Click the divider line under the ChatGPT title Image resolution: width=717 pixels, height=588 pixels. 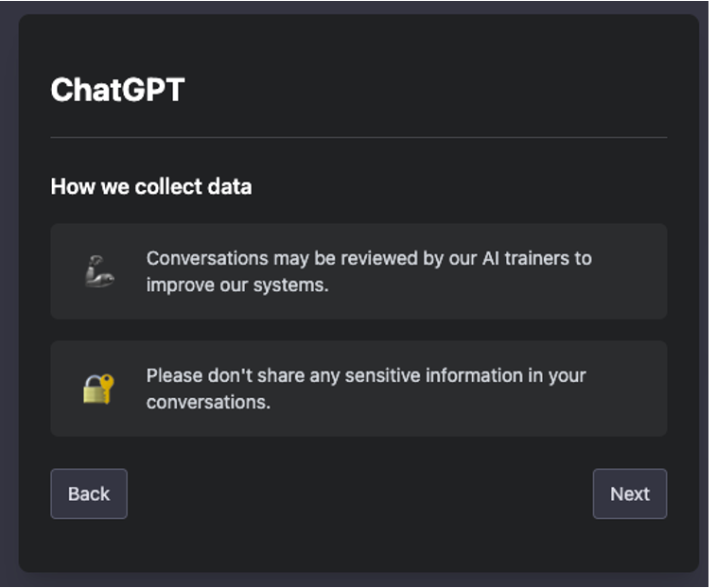click(x=358, y=137)
